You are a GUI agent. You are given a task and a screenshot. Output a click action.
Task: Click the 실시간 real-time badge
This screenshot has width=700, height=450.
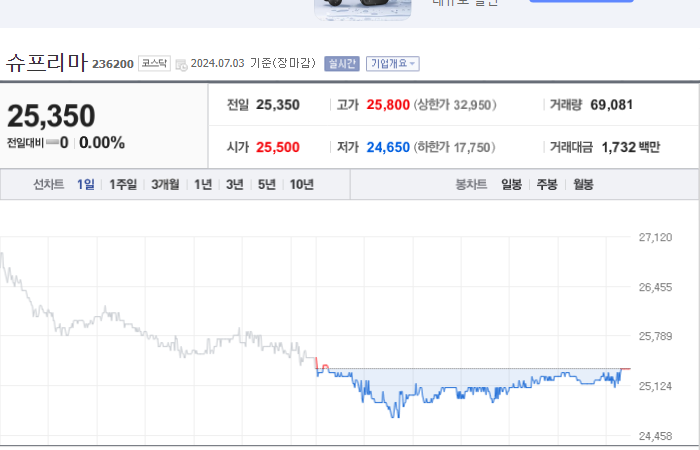coord(342,64)
